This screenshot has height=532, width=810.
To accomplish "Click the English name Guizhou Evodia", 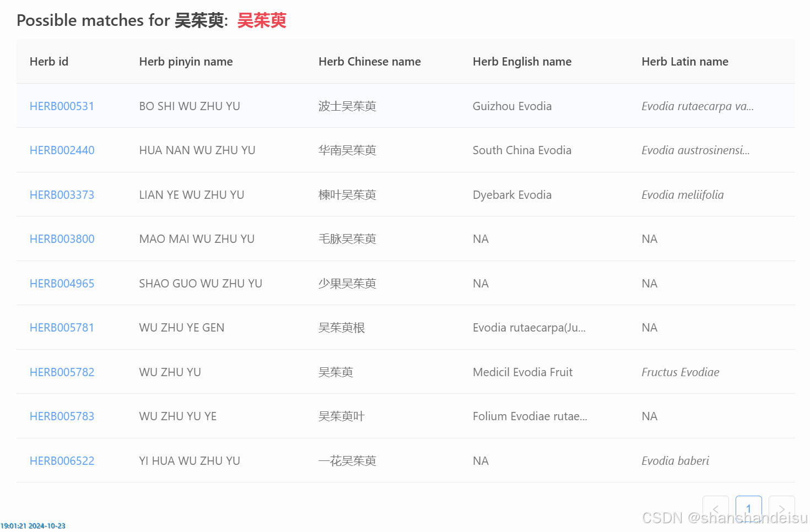I will 512,106.
